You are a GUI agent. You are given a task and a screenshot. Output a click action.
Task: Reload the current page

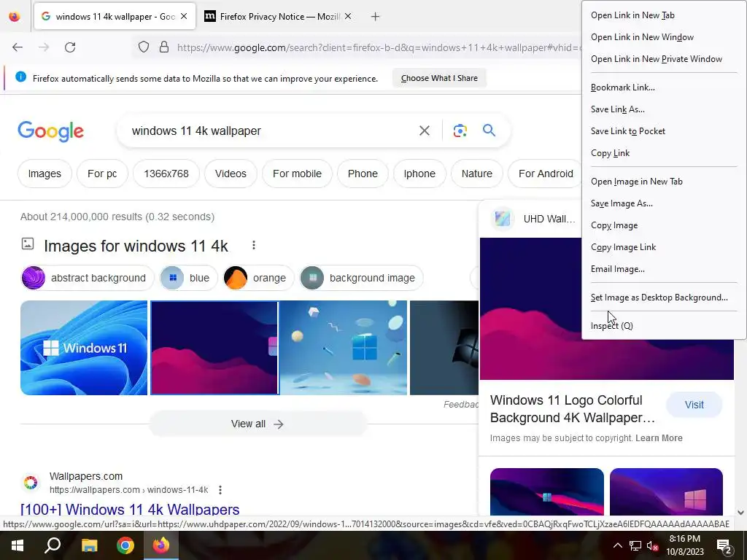(x=70, y=47)
